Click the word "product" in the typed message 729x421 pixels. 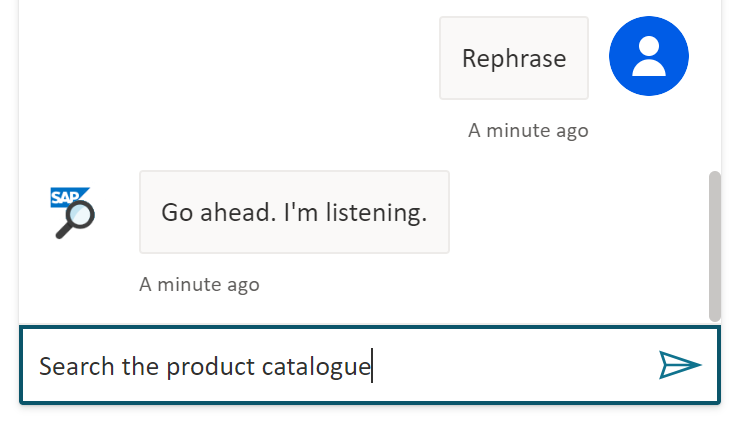click(210, 367)
